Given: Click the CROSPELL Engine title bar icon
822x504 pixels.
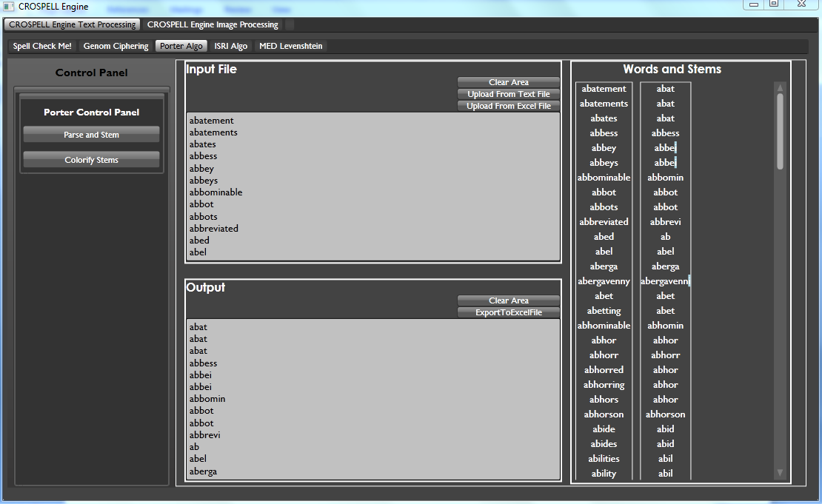Looking at the screenshot, I should pos(9,7).
